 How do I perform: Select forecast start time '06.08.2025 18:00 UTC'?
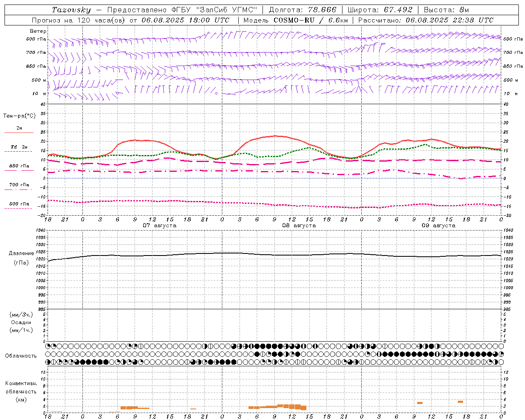(186, 20)
